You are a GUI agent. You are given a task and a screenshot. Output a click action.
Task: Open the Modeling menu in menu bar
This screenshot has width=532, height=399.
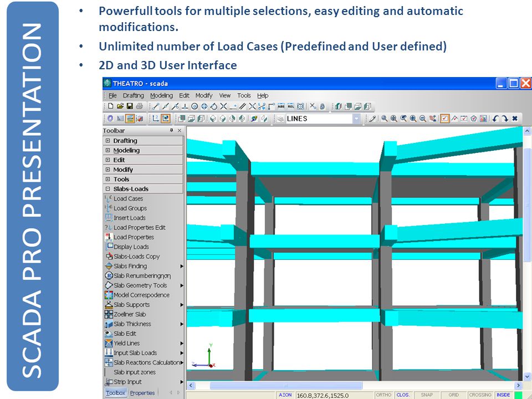[161, 96]
